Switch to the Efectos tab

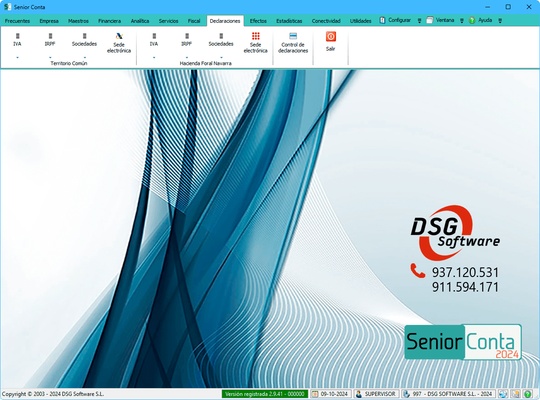(258, 21)
